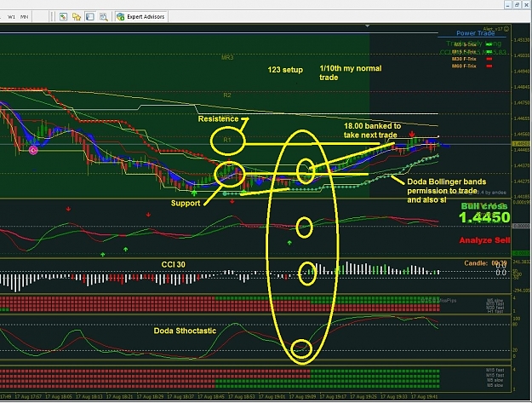This screenshot has width=532, height=403.
Task: Click the red M30 F-Trix signal bar
Action: [x=489, y=59]
